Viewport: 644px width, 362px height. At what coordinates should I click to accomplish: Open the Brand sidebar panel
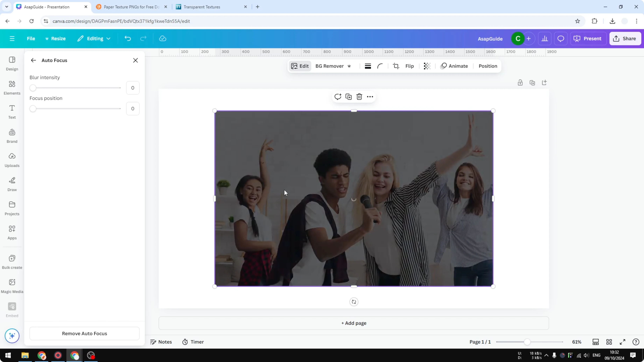pyautogui.click(x=12, y=136)
